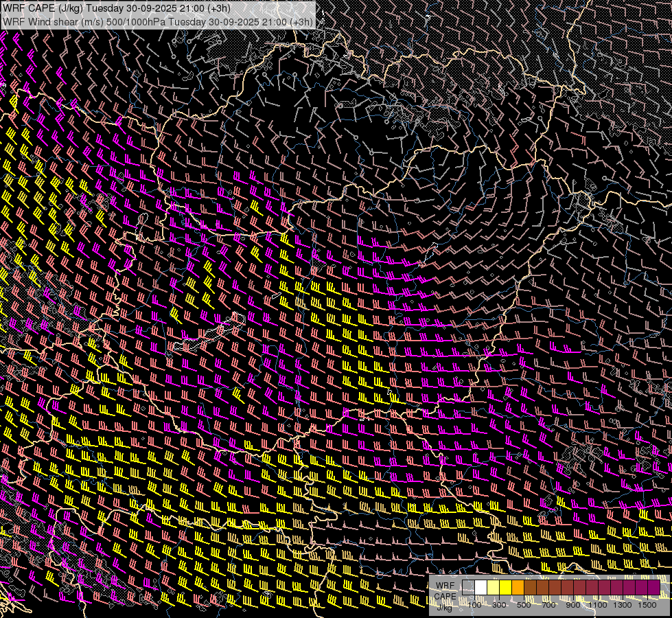Click the 700 legend value

(x=548, y=604)
